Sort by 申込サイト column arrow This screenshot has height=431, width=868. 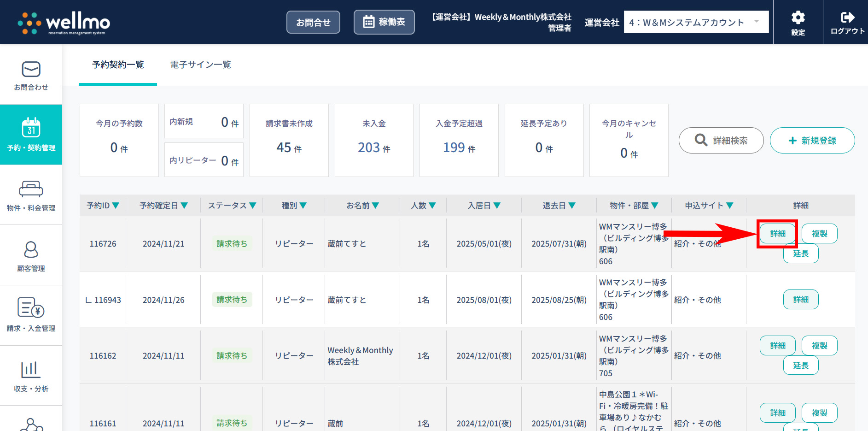(730, 206)
